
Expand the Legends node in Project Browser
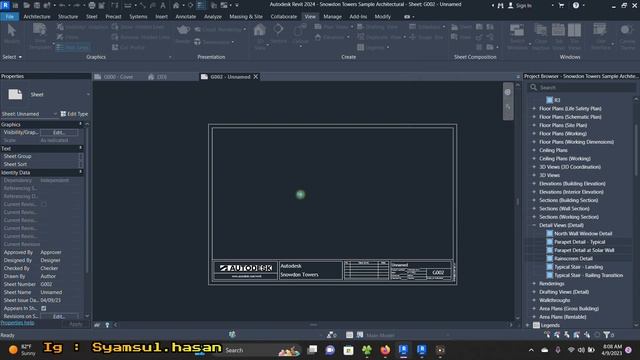click(527, 325)
